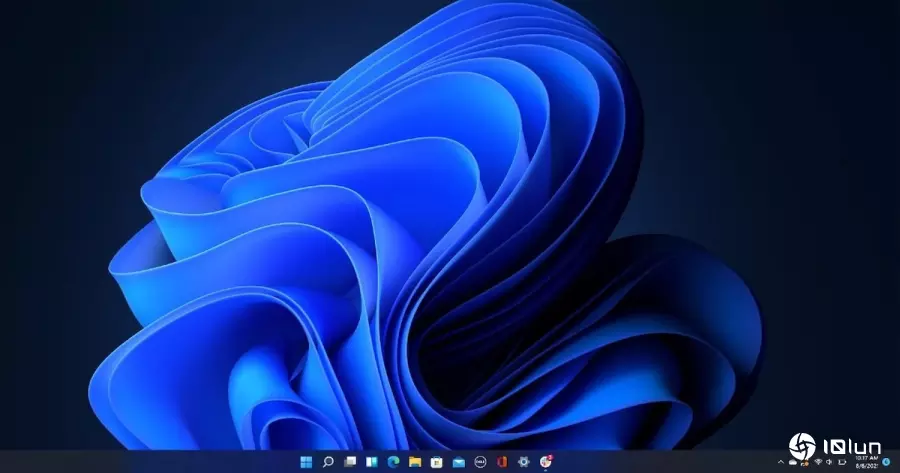Open the Windows Start menu
The image size is (900, 473).
(x=306, y=462)
